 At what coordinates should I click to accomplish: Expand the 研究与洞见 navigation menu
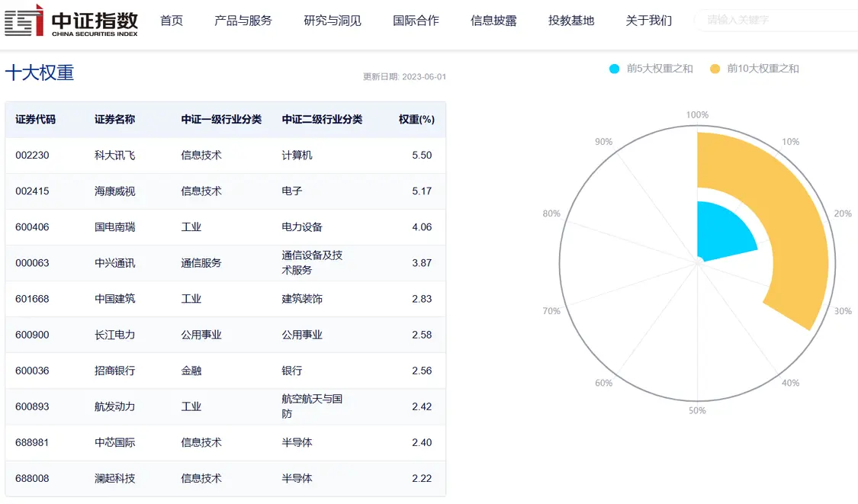[x=333, y=21]
